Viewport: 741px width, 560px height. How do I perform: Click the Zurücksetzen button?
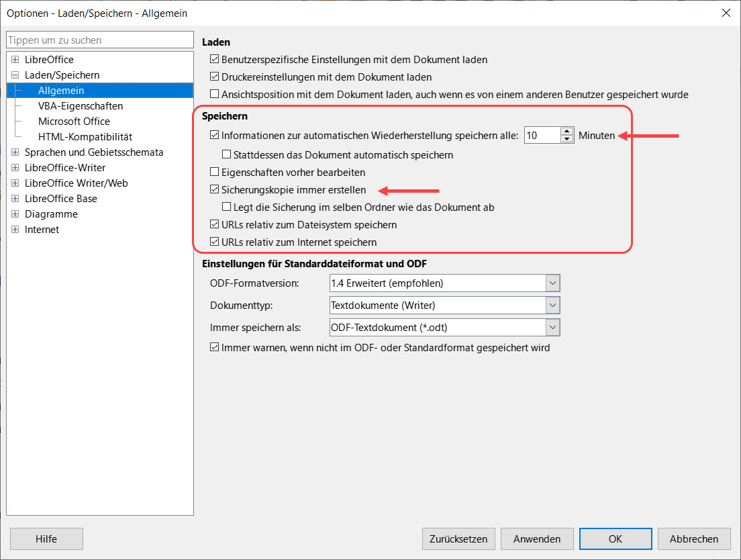pyautogui.click(x=458, y=539)
